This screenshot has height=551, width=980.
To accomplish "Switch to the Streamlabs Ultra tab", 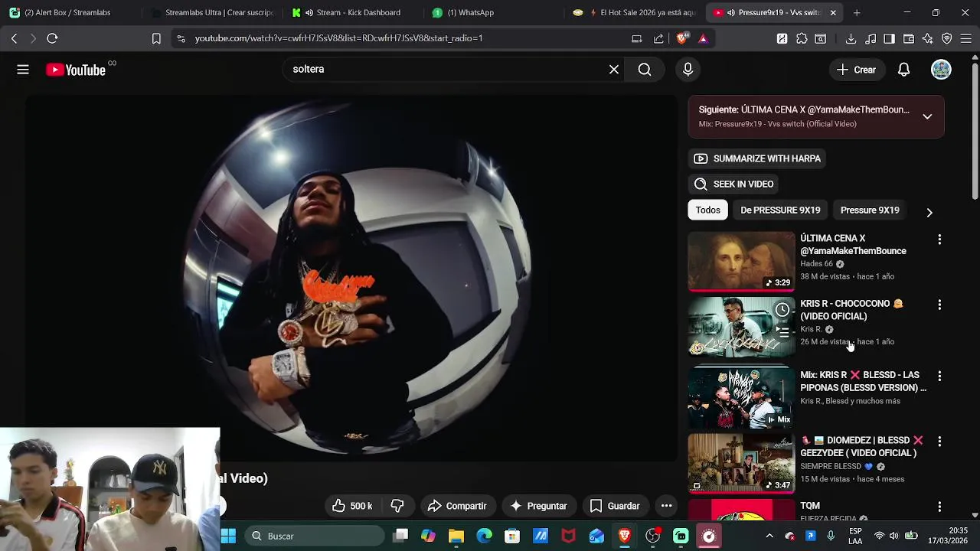I will 211,12.
